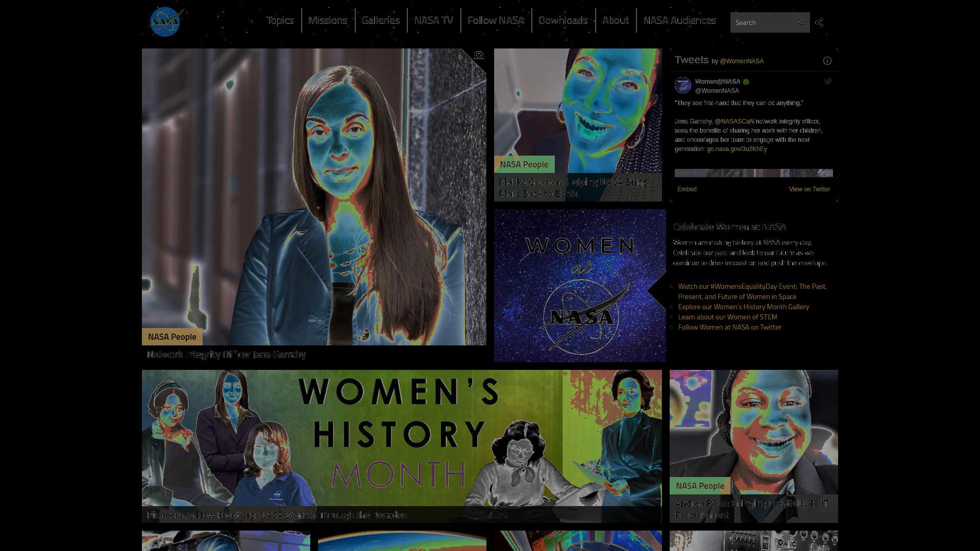Open Pioneers to New Frontiers headline
Image resolution: width=980 pixels, height=551 pixels.
pos(277,515)
